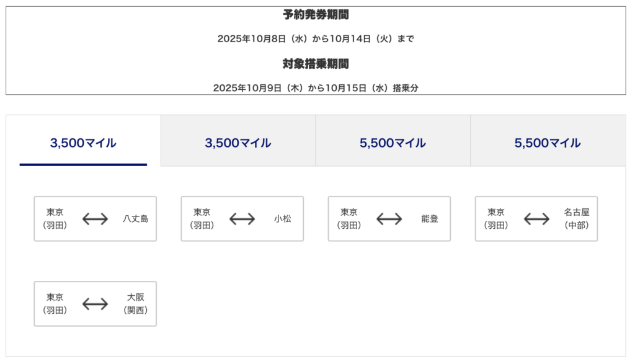This screenshot has width=635, height=364.
Task: Click the 10月9日 to 10月15日 boarding dates
Action: (316, 88)
